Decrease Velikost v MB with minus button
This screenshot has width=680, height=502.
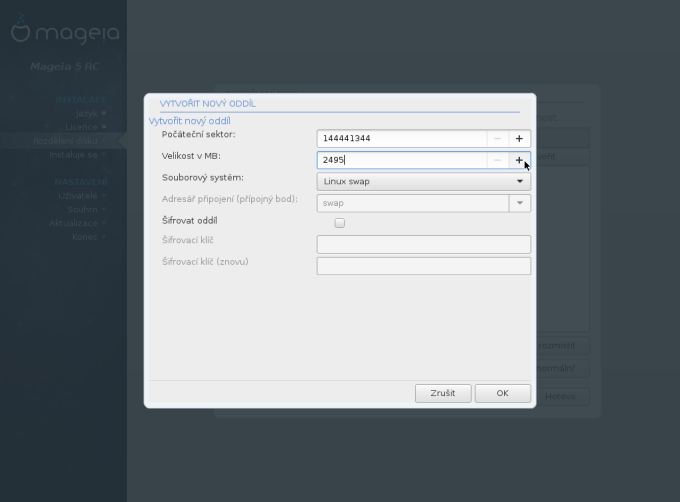point(497,160)
